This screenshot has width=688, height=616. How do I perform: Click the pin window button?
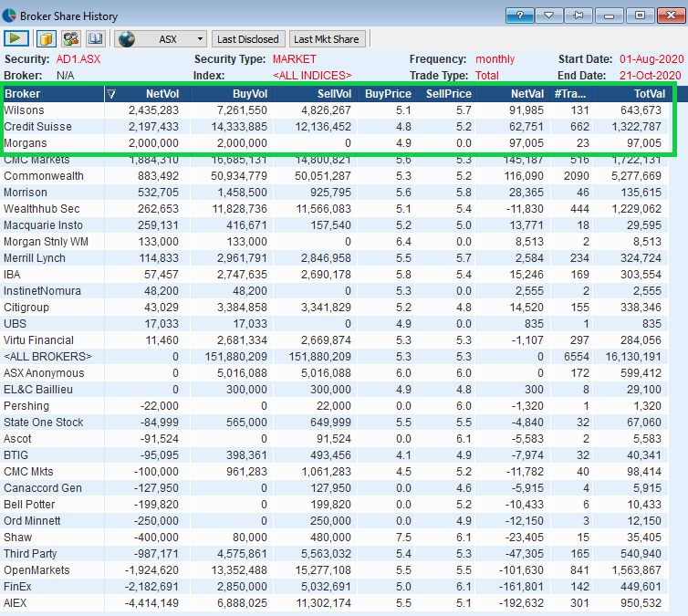(579, 16)
